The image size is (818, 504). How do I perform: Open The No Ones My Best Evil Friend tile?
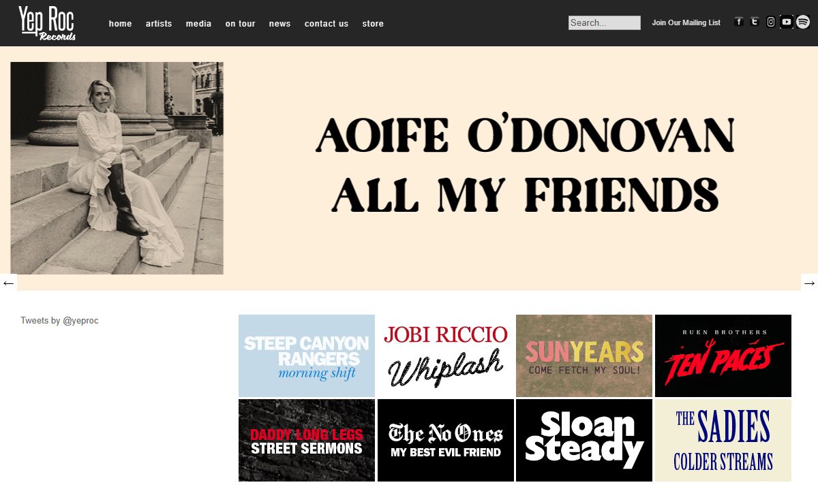(x=446, y=441)
